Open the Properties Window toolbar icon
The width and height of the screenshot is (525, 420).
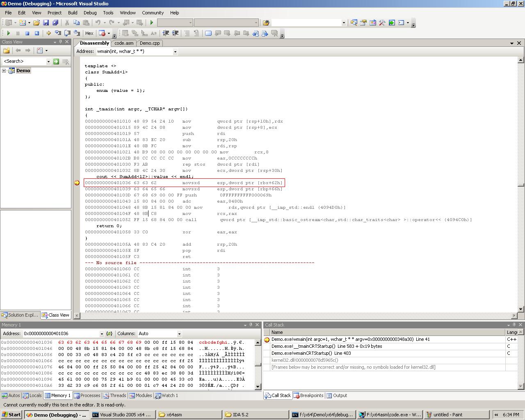pyautogui.click(x=363, y=23)
